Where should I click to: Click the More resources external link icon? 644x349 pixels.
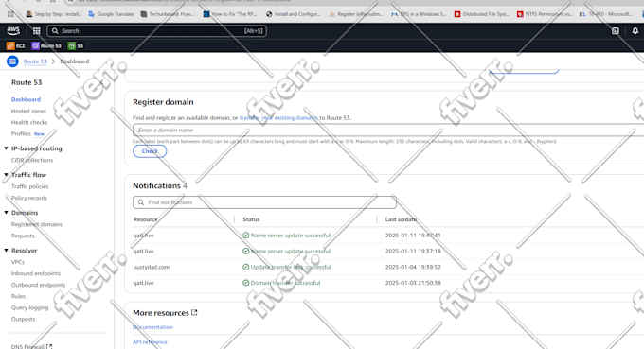[x=194, y=312]
